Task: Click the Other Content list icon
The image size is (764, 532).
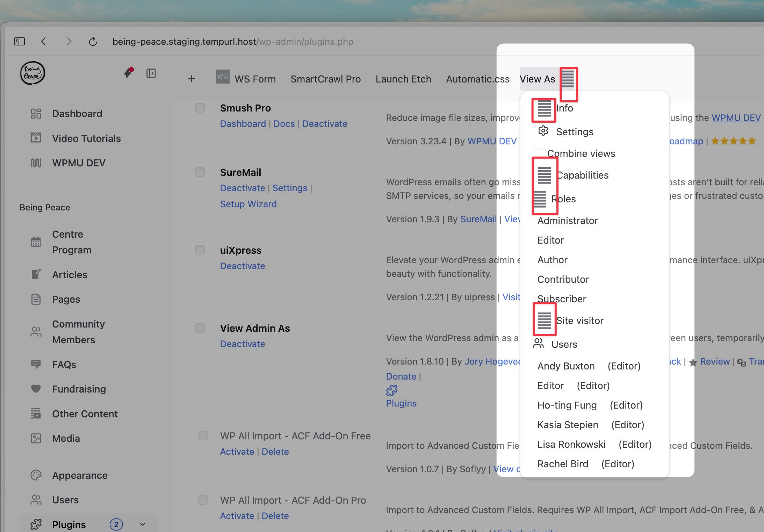Action: pyautogui.click(x=36, y=414)
